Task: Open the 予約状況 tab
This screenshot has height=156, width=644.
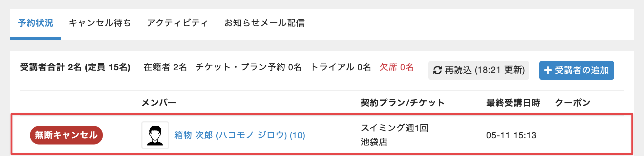Action: click(36, 23)
